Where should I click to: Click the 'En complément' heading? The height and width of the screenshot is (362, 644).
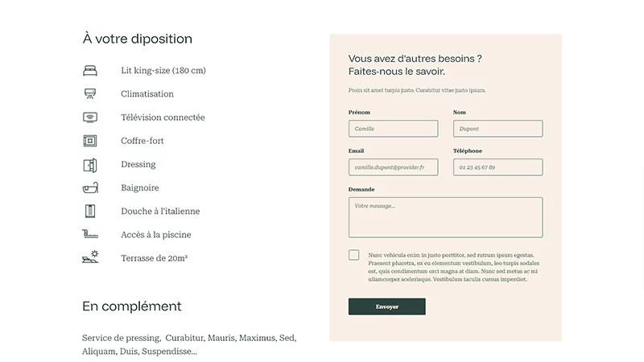point(132,306)
